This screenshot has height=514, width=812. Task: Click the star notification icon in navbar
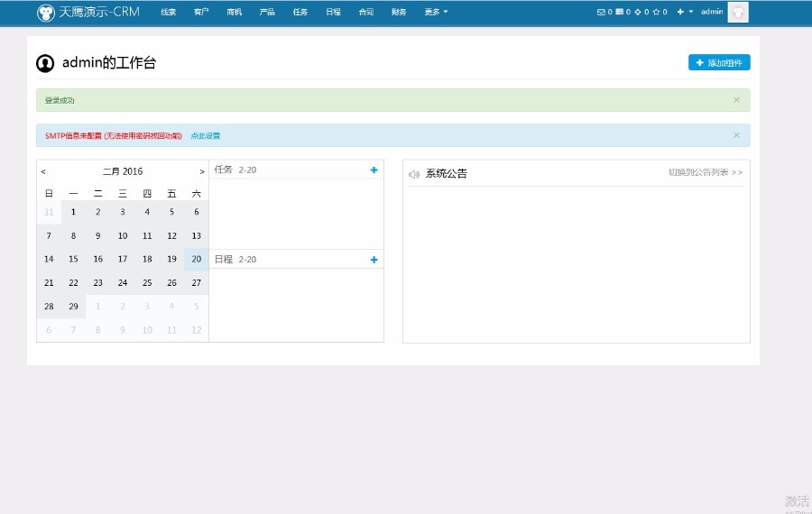(656, 12)
